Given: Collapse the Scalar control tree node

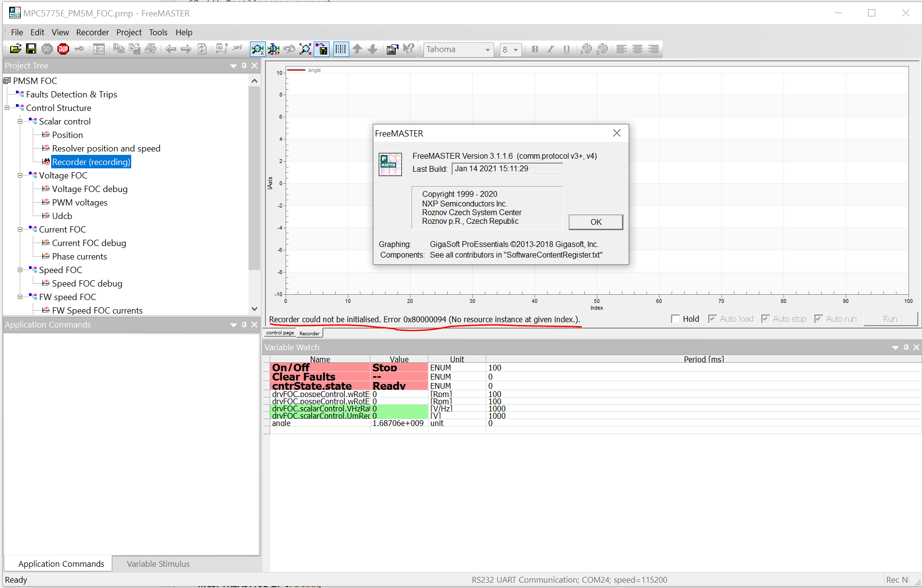Looking at the screenshot, I should tap(20, 121).
